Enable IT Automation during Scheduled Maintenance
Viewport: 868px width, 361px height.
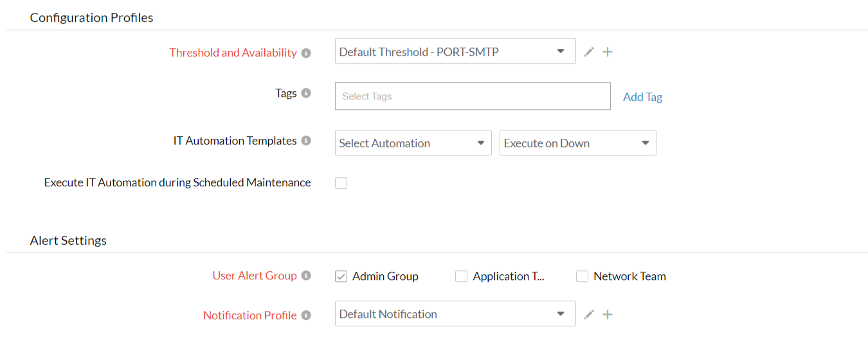pos(341,183)
